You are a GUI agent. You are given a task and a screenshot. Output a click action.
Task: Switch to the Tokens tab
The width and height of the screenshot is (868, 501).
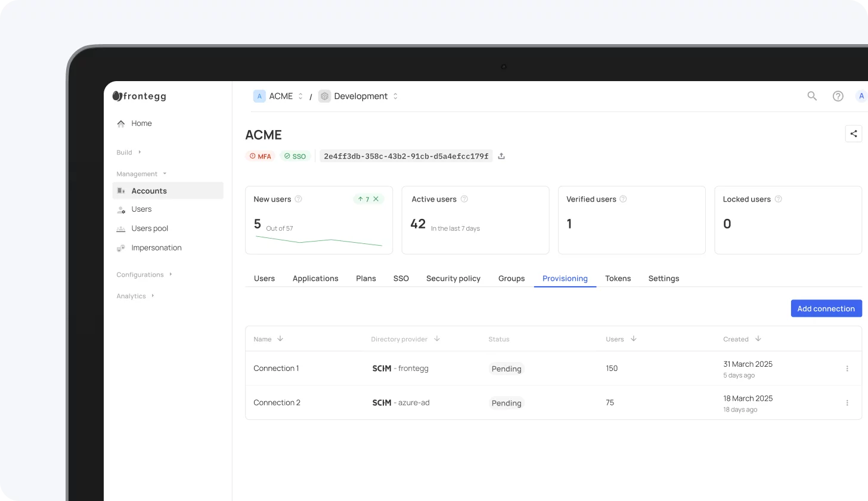click(618, 279)
